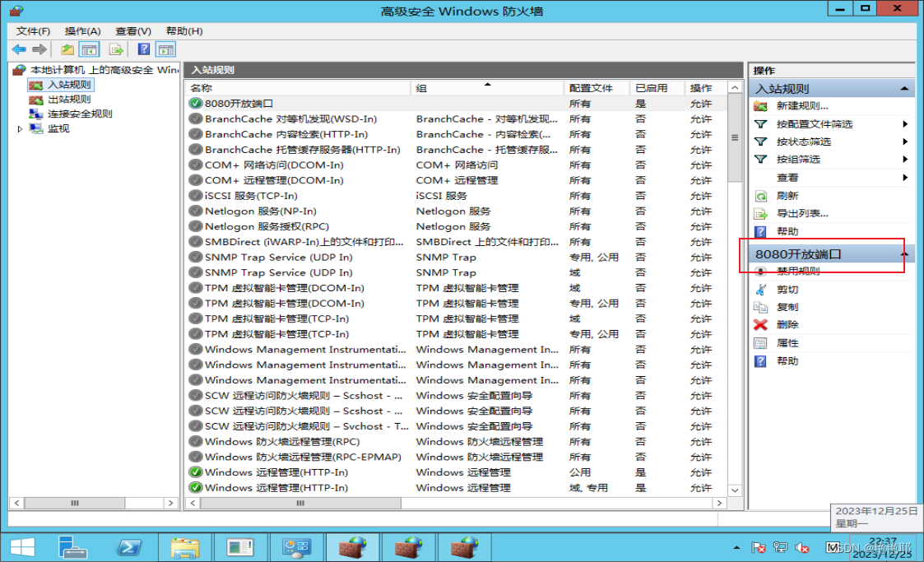
Task: Click the network icon in system tray
Action: 780,548
